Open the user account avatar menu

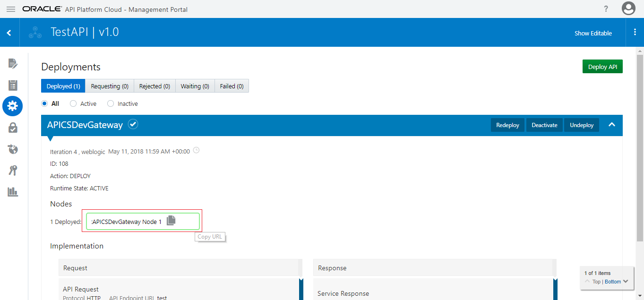tap(629, 9)
